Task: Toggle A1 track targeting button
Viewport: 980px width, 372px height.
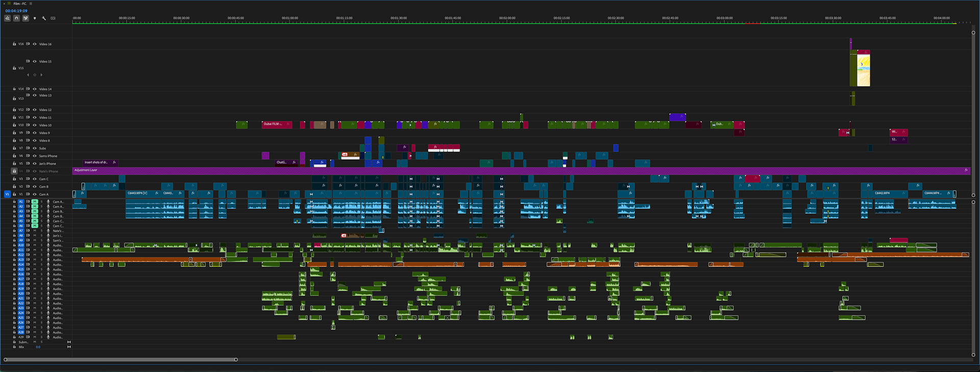Action: (21, 202)
